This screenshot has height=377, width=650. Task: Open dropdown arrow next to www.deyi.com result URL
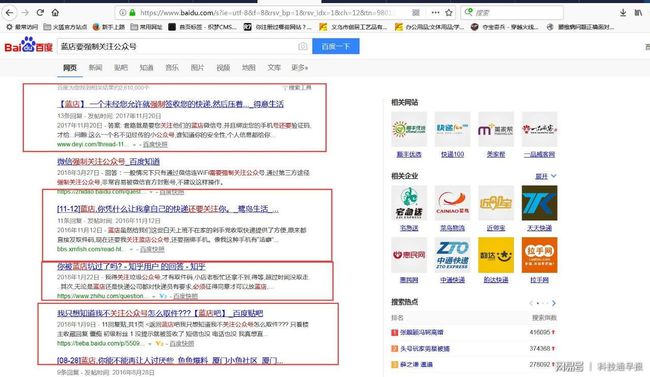pos(134,145)
